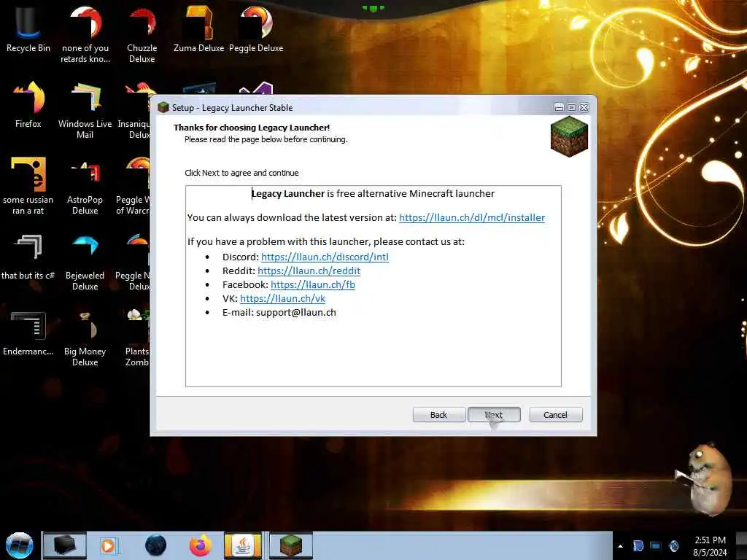Click the Java taskbar icon

click(x=243, y=545)
